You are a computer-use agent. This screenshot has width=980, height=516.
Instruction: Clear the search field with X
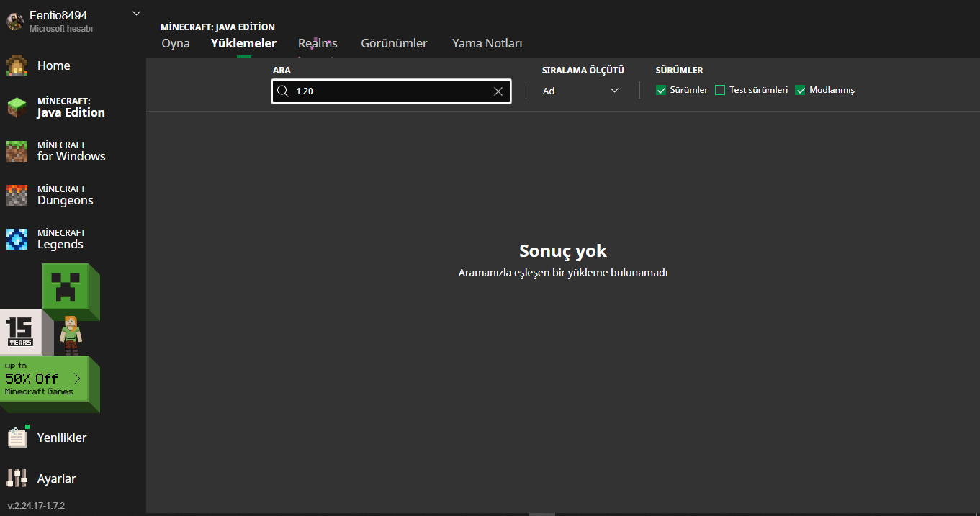(x=498, y=91)
